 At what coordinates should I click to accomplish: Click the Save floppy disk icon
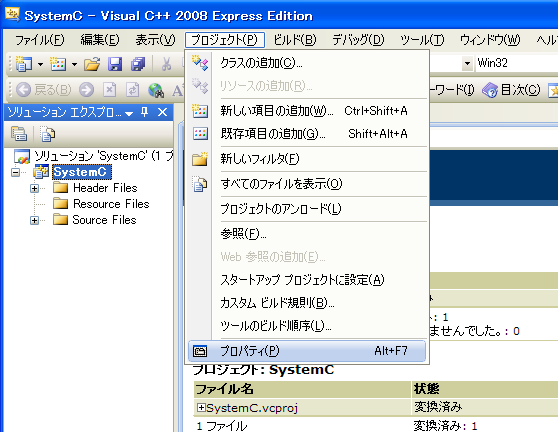tap(115, 64)
